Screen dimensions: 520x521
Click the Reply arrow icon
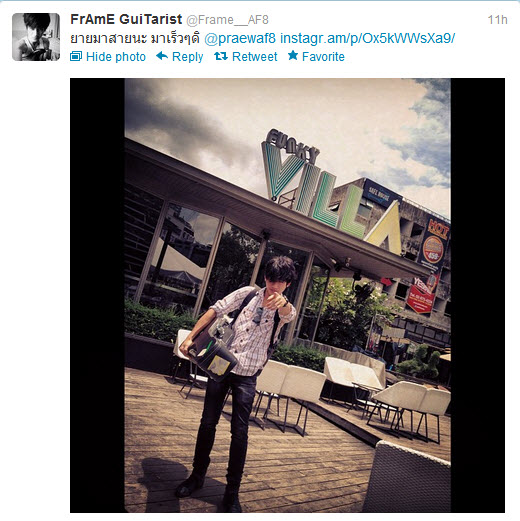click(162, 56)
